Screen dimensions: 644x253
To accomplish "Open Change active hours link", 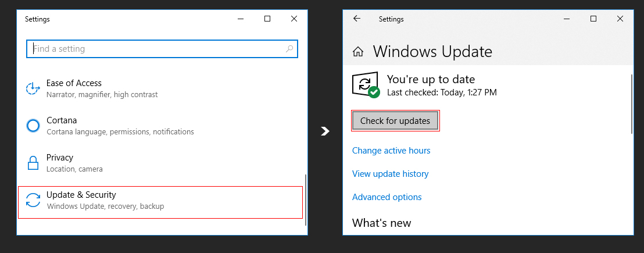I will point(391,151).
